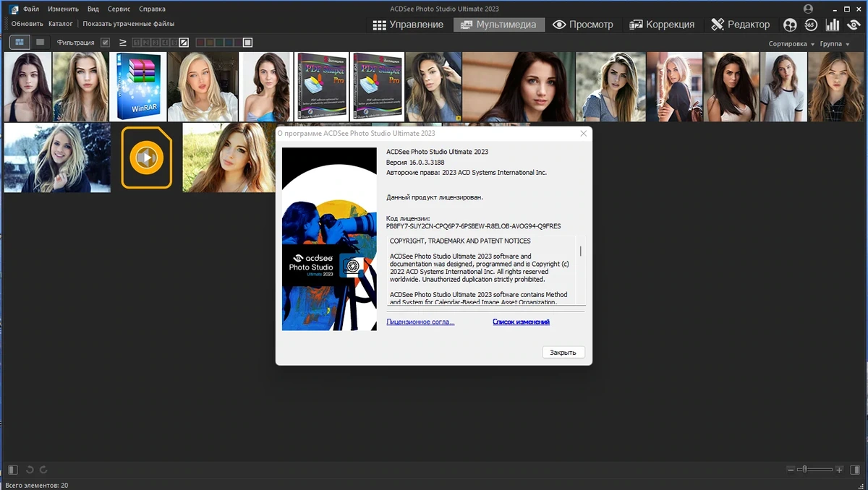This screenshot has width=868, height=490.
Task: Click the thumbnail size zoom slider
Action: pyautogui.click(x=814, y=470)
